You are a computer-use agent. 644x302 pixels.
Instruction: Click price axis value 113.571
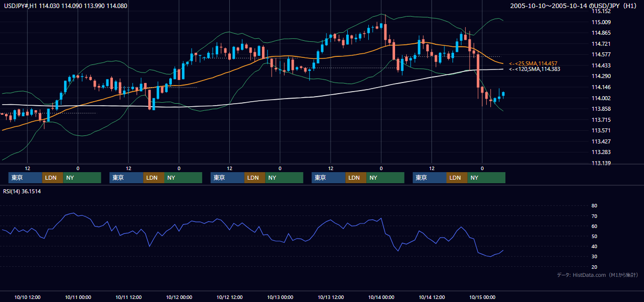point(601,130)
